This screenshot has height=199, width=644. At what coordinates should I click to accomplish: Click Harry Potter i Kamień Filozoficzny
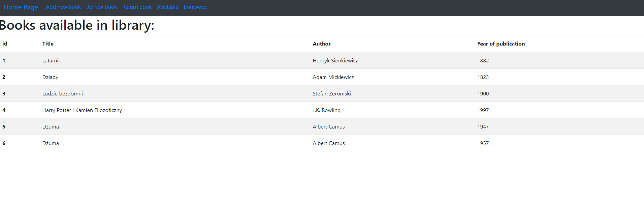point(82,110)
